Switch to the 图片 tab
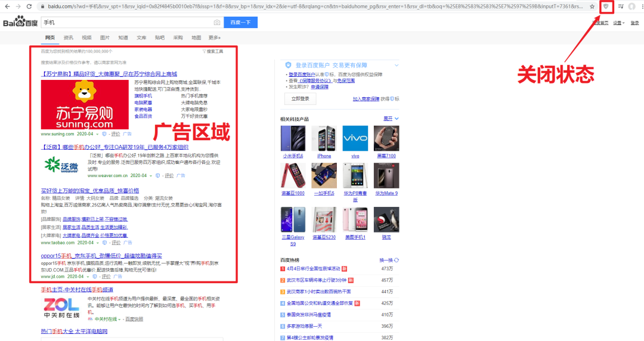 click(x=105, y=38)
